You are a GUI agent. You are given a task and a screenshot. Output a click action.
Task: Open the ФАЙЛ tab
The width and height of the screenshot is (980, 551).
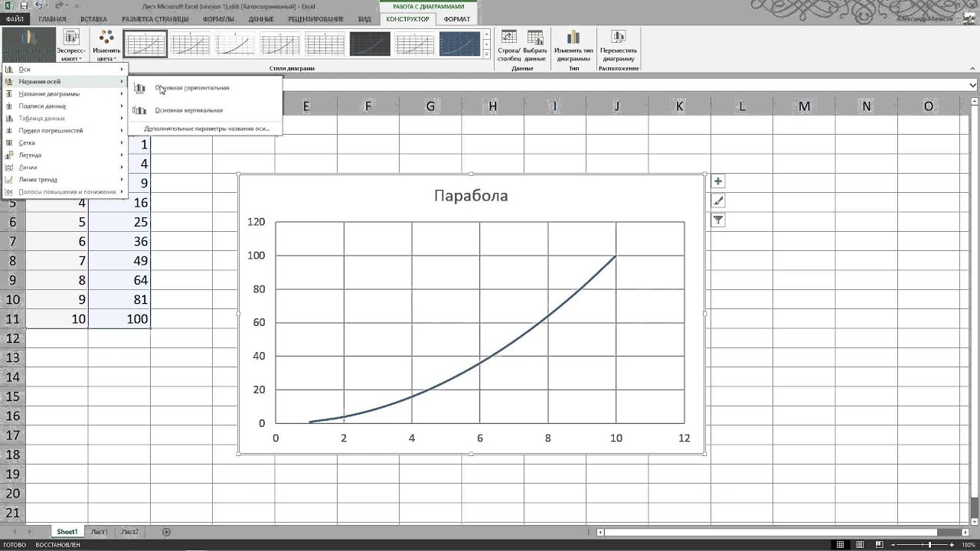click(x=14, y=18)
